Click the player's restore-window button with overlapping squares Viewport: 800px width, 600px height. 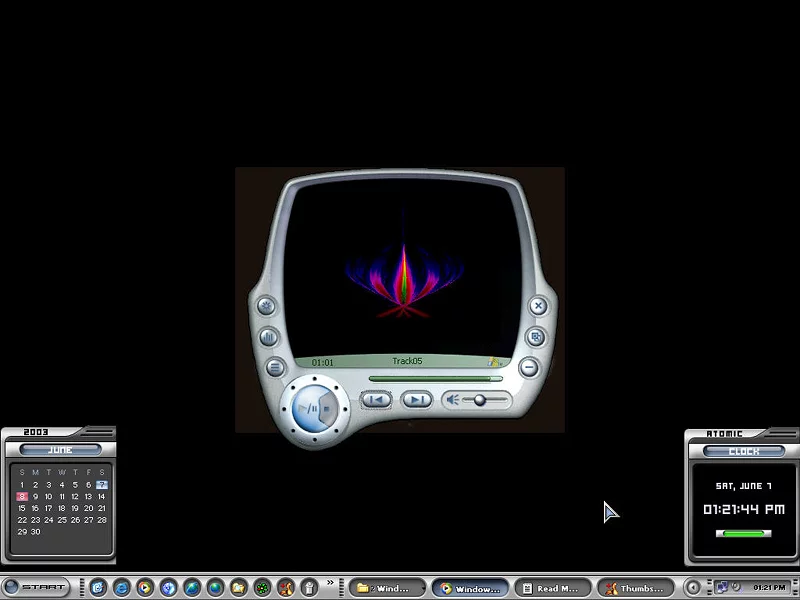click(x=536, y=338)
